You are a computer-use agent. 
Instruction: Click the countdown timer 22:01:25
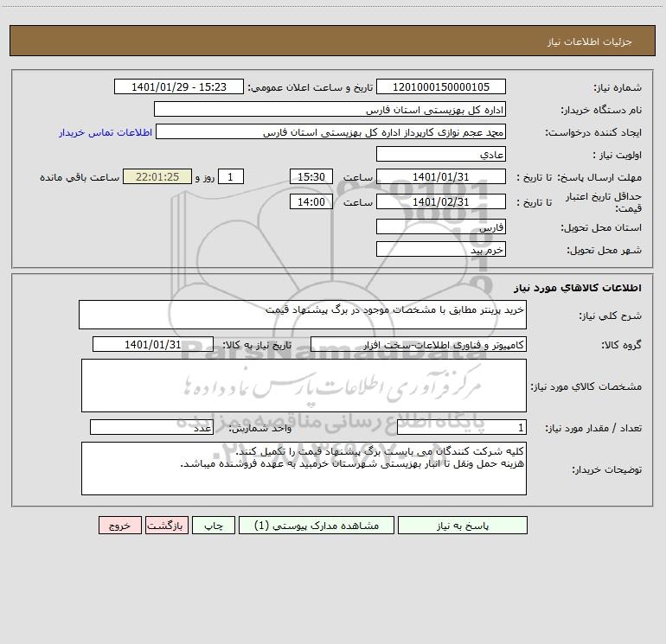click(x=157, y=176)
